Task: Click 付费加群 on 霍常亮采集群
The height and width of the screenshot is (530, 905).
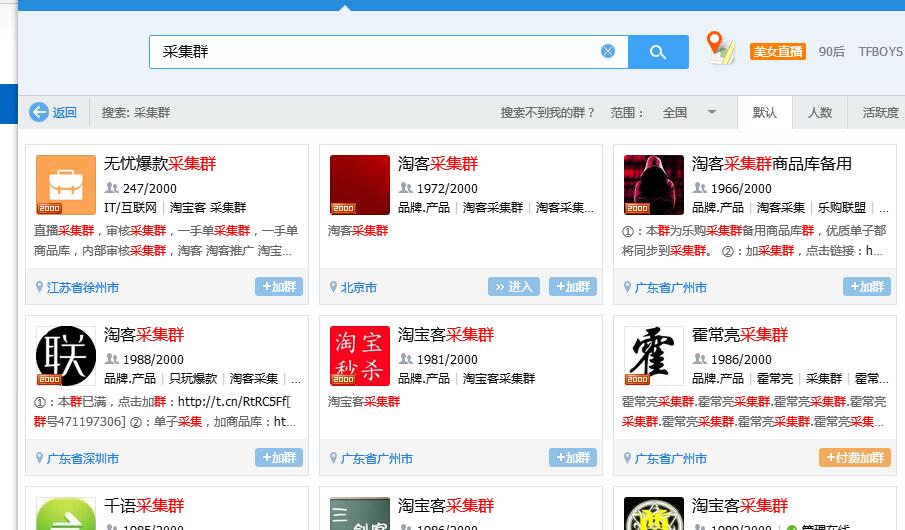Action: pyautogui.click(x=855, y=458)
